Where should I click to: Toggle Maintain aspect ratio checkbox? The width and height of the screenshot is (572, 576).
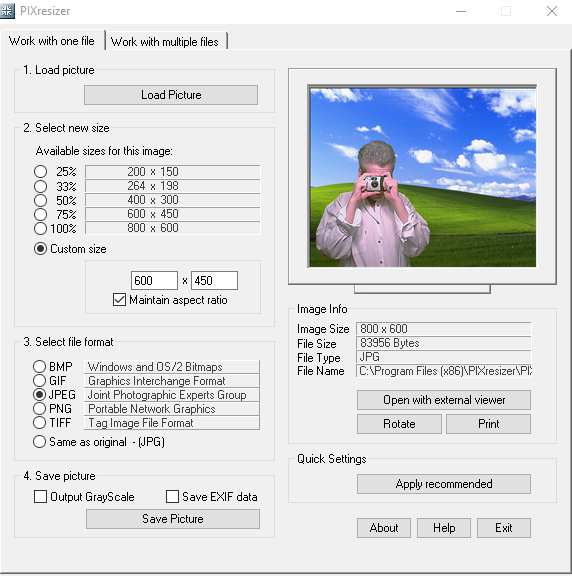(x=119, y=300)
